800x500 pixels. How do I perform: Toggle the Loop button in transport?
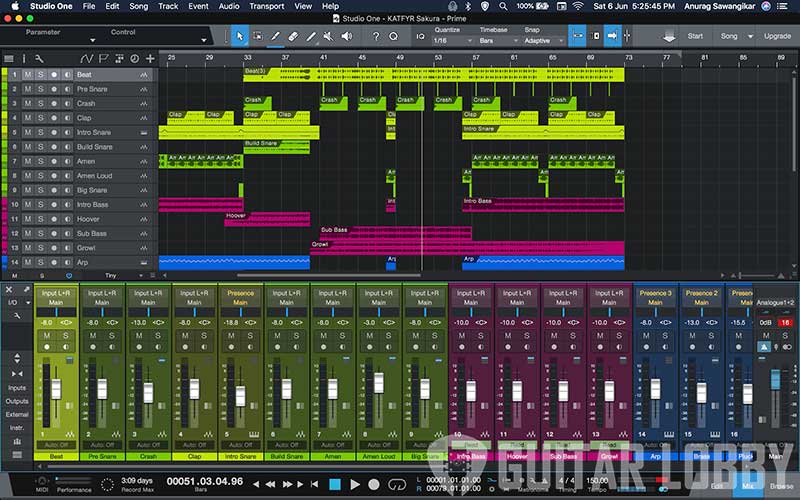pos(397,484)
